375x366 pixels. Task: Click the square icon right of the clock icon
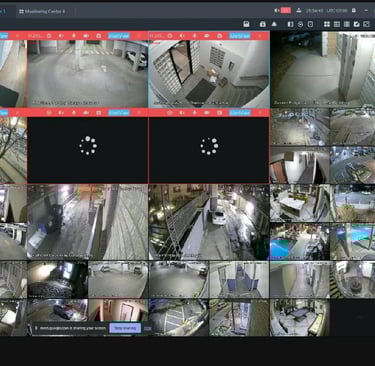tap(310, 24)
